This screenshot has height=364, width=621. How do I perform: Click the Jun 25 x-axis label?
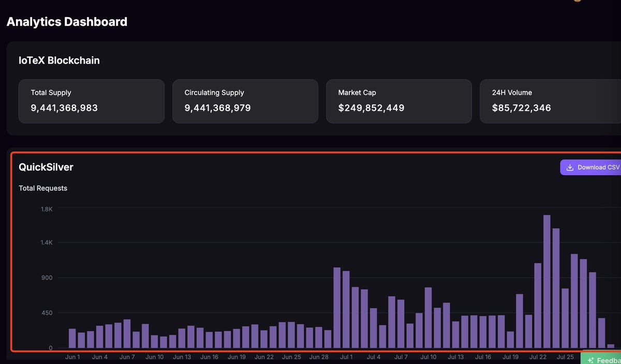pos(291,357)
